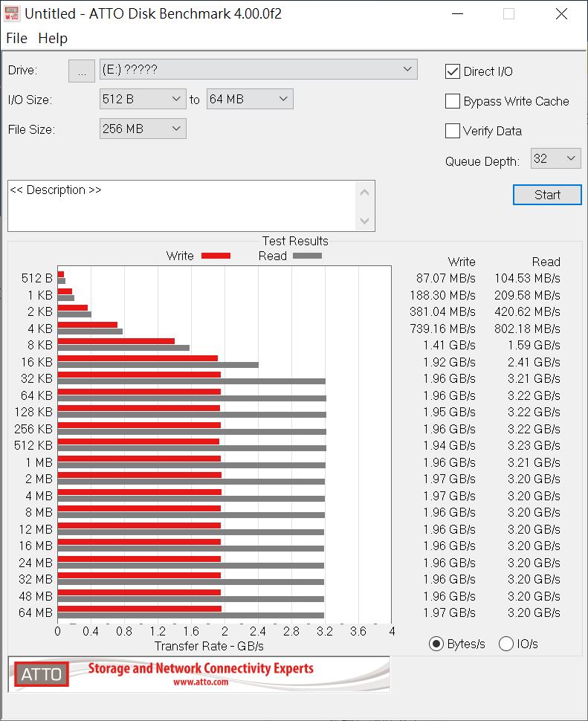Click the 64 MB row label in chart
The image size is (588, 721).
point(36,613)
